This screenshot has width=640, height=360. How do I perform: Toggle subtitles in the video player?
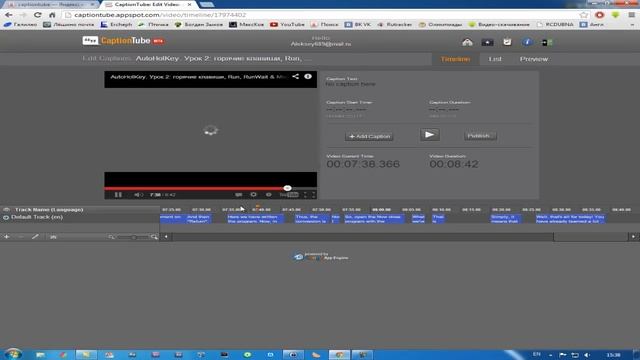(239, 195)
